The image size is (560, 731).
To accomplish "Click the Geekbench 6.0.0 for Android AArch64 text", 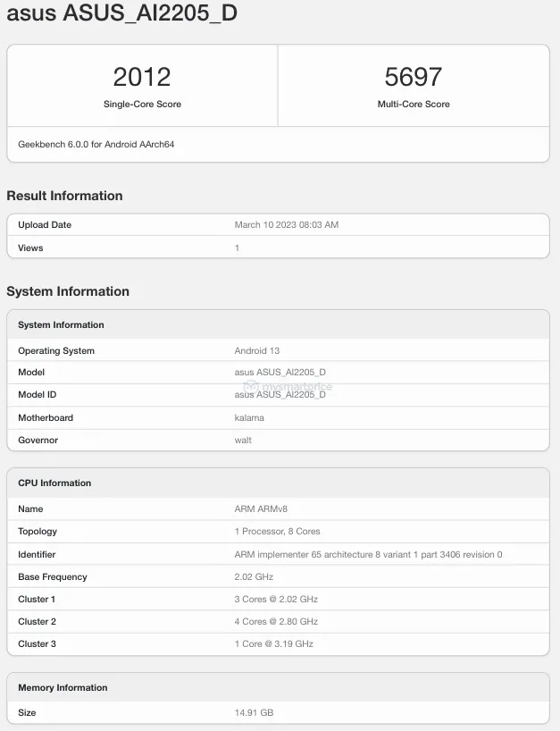I will (x=96, y=144).
